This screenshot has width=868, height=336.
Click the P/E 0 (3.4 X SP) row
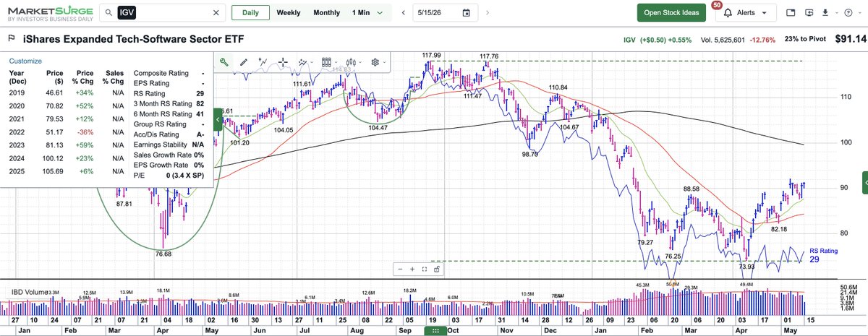(x=170, y=174)
